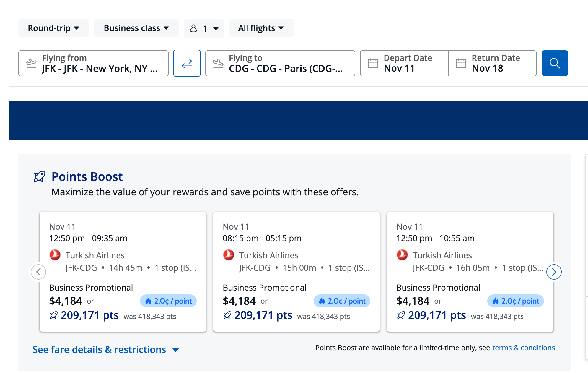
Task: Go to previous Points Boost offers
Action: 38,272
